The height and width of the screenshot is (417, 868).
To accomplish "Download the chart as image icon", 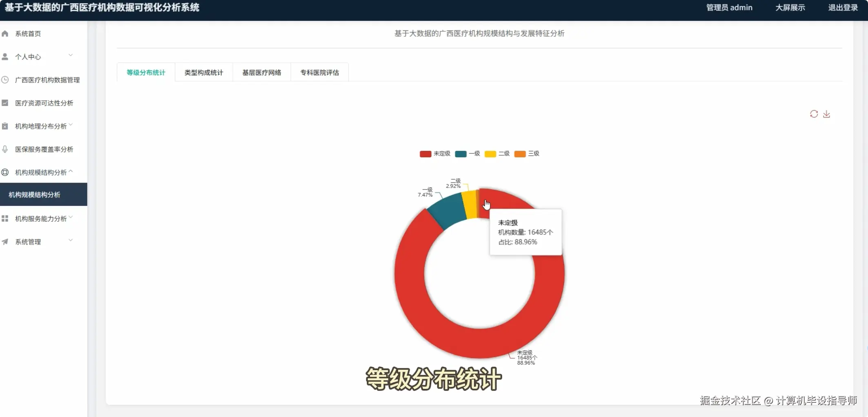I will pos(826,114).
